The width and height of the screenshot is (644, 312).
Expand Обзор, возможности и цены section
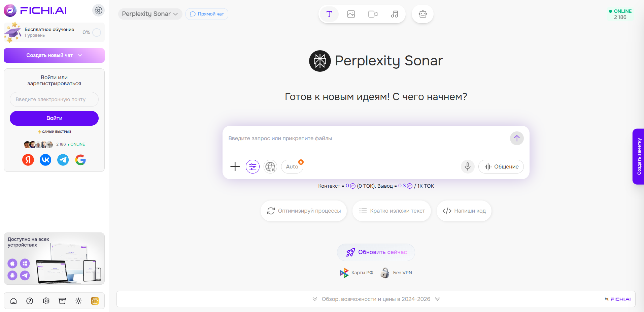pos(376,299)
